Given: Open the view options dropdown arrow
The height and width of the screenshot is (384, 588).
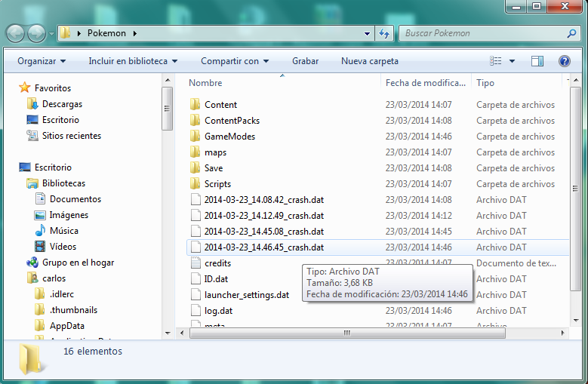Looking at the screenshot, I should click(512, 61).
